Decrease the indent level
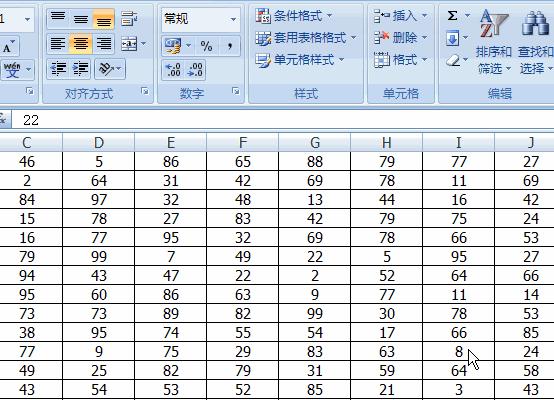Viewport: 554px width, 400px height. 58,69
